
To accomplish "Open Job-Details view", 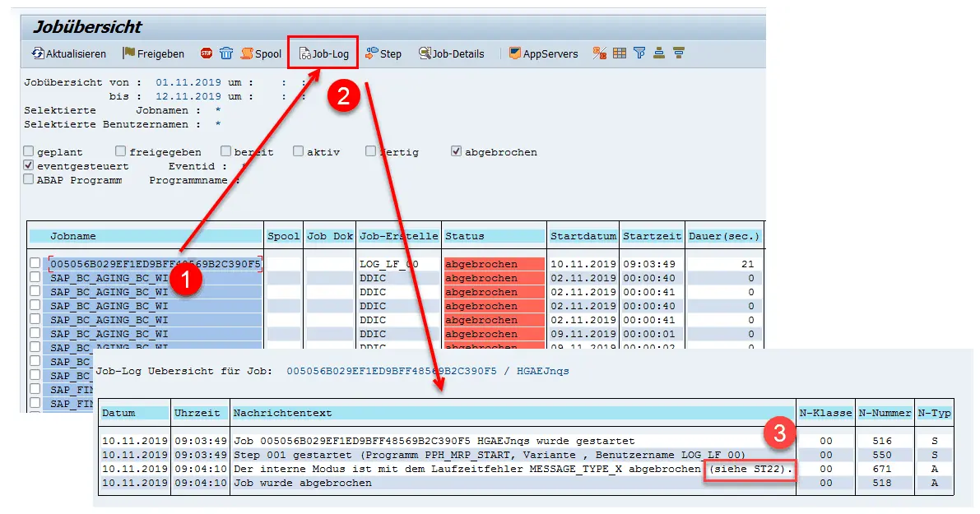I will coord(451,53).
